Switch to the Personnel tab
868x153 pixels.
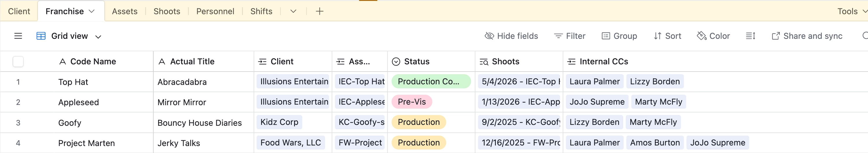point(215,11)
